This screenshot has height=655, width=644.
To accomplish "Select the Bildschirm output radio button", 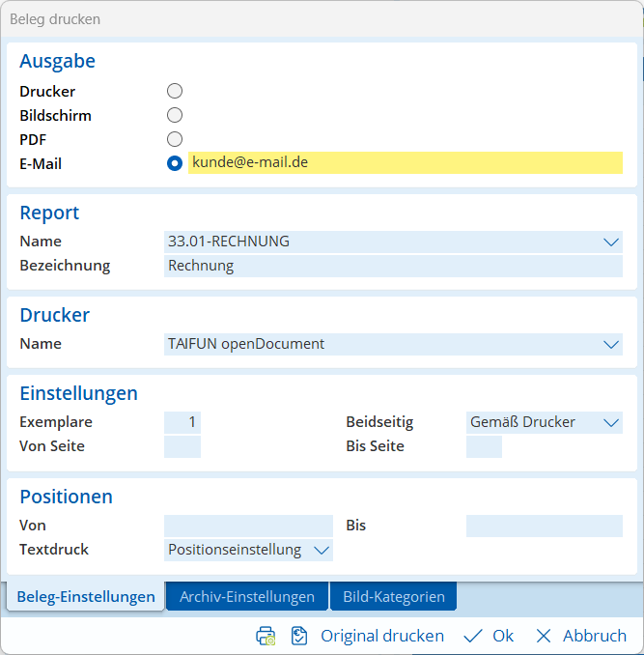I will [175, 115].
